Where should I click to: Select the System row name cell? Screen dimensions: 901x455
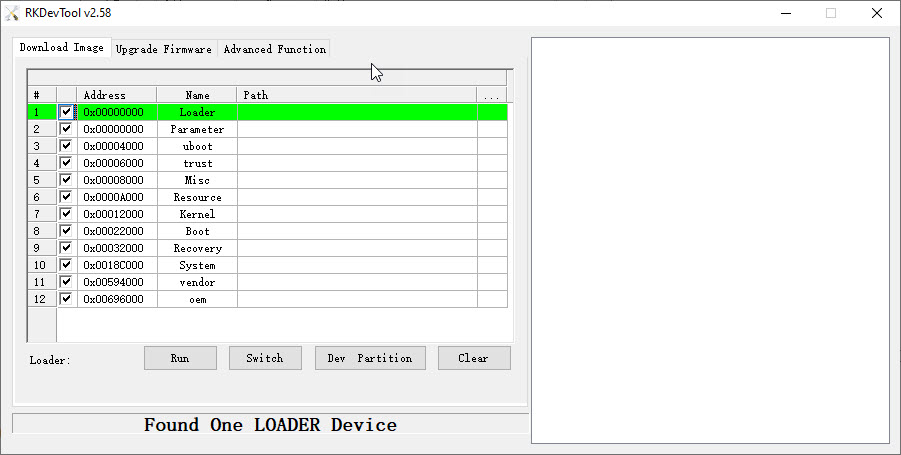(x=197, y=265)
